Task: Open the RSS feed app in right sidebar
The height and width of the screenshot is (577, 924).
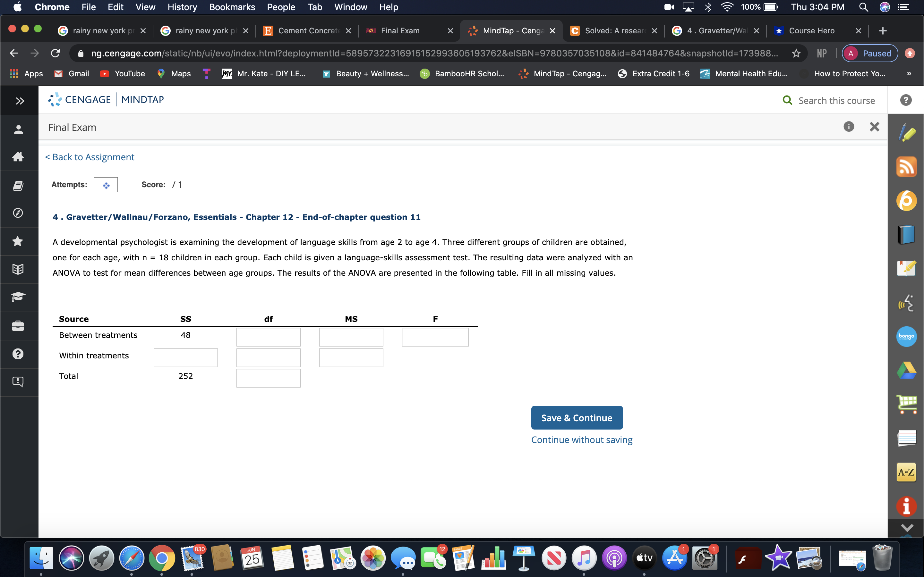Action: click(x=906, y=167)
